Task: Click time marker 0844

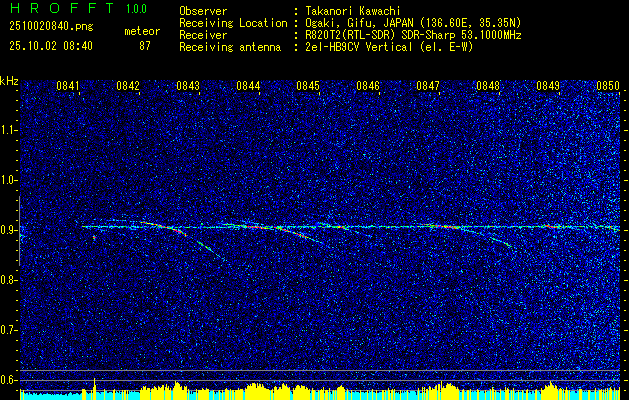Action: pos(248,86)
